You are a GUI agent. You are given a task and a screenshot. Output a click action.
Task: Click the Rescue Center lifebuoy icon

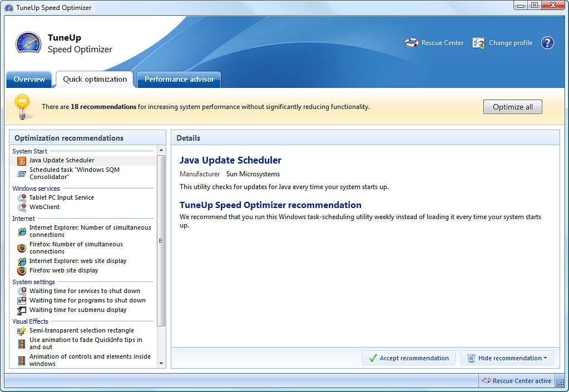click(411, 43)
